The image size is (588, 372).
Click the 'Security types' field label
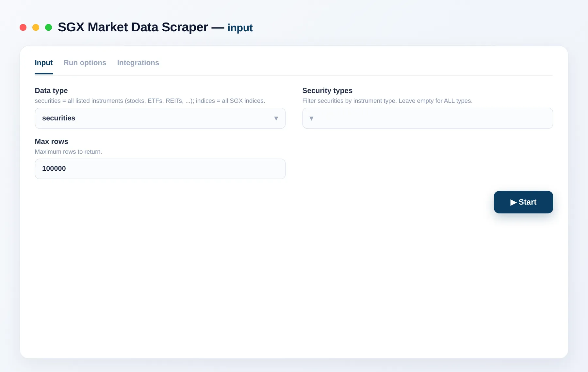327,91
